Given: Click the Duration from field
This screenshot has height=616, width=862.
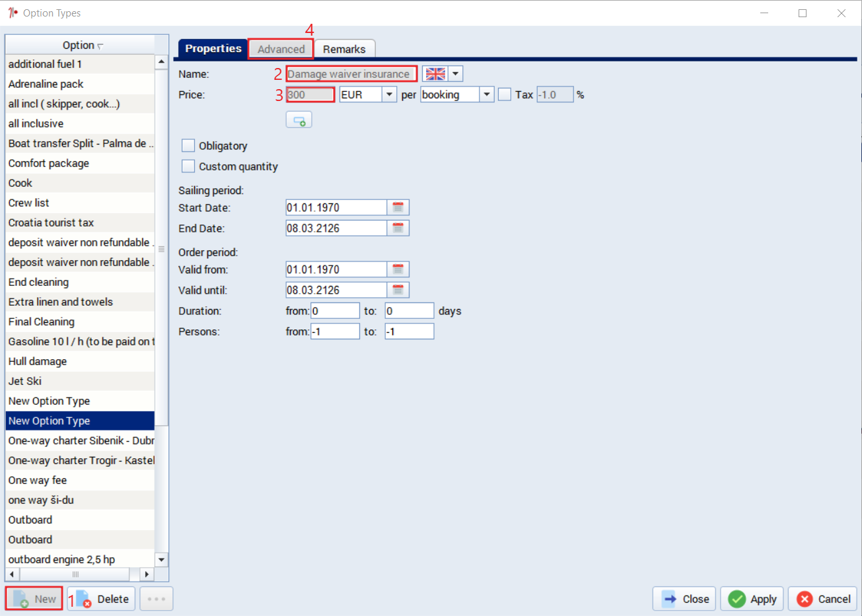Looking at the screenshot, I should pos(336,310).
